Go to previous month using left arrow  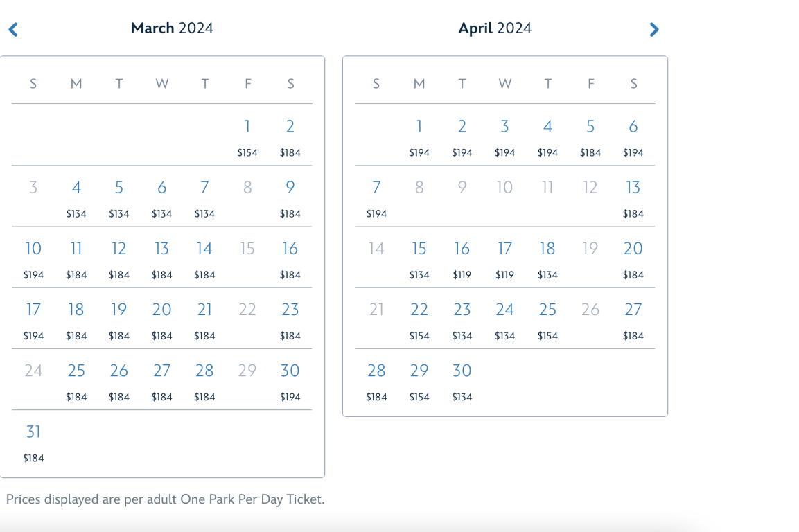click(x=13, y=29)
